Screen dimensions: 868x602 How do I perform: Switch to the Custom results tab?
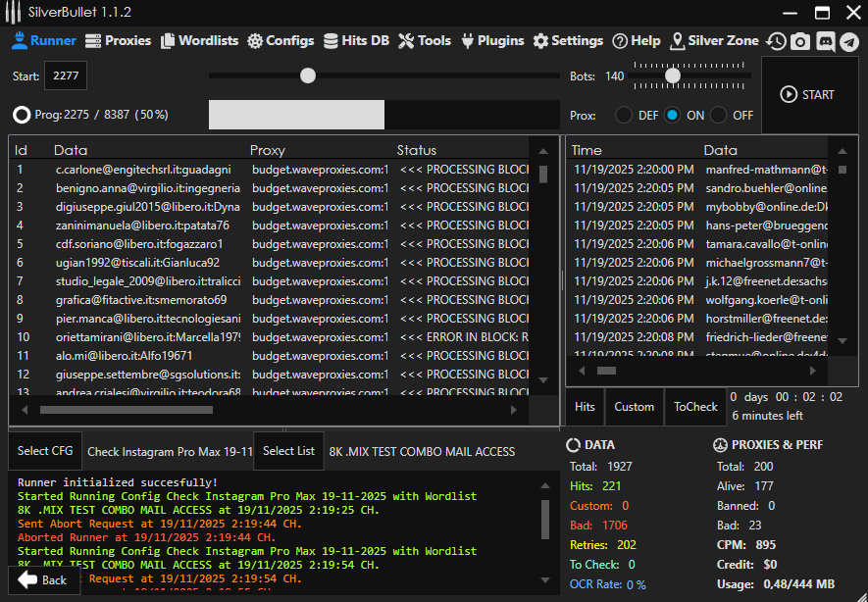[634, 407]
